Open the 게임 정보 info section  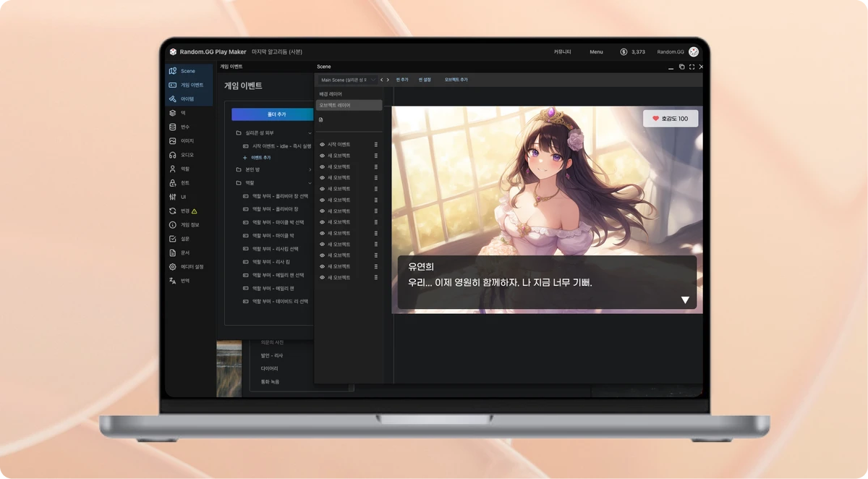(184, 224)
